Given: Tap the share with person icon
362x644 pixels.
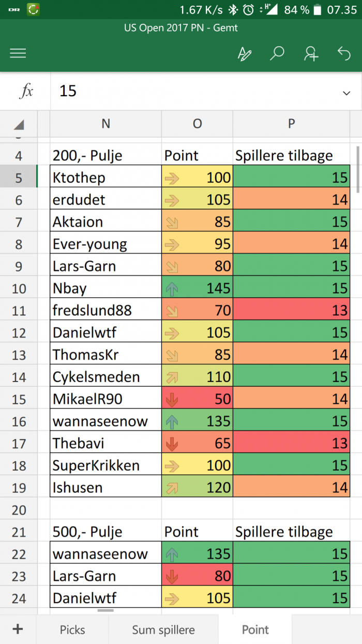Looking at the screenshot, I should click(x=311, y=53).
